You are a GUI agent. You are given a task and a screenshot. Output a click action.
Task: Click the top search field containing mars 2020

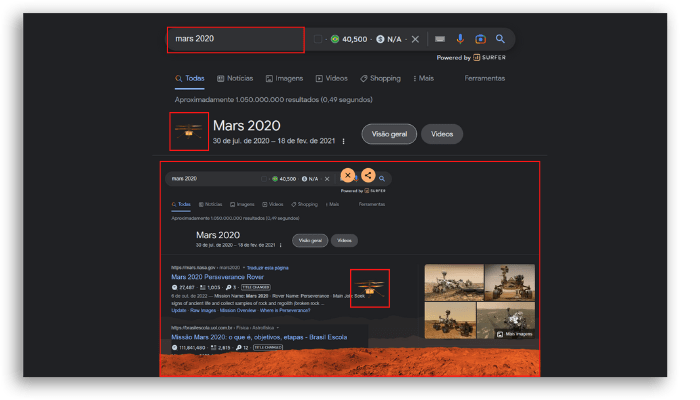pos(236,39)
